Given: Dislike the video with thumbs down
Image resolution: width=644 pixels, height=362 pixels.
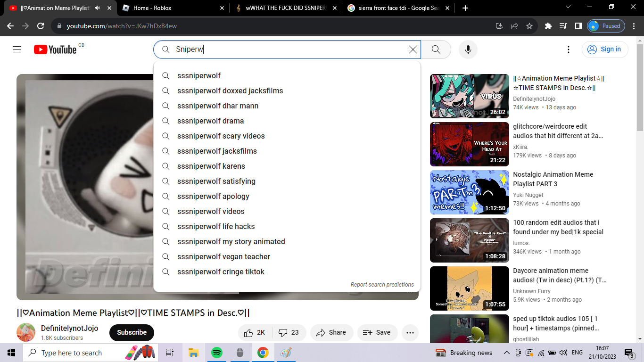Looking at the screenshot, I should point(289,332).
